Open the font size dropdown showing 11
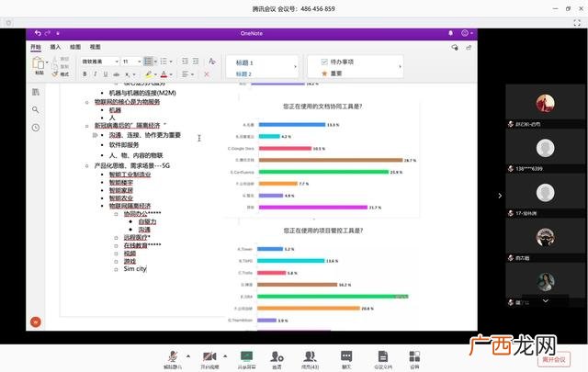Image resolution: width=588 pixels, height=372 pixels. pos(131,62)
